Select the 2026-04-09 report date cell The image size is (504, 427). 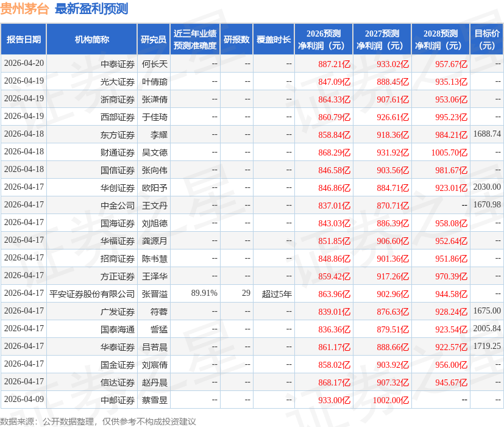coord(24,400)
